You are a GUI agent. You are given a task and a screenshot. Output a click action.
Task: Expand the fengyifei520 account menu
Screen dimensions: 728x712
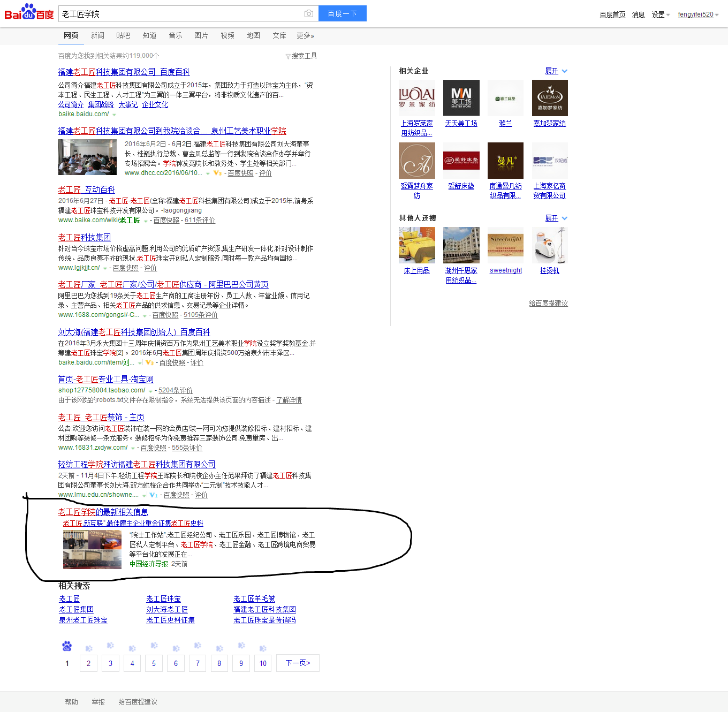698,14
